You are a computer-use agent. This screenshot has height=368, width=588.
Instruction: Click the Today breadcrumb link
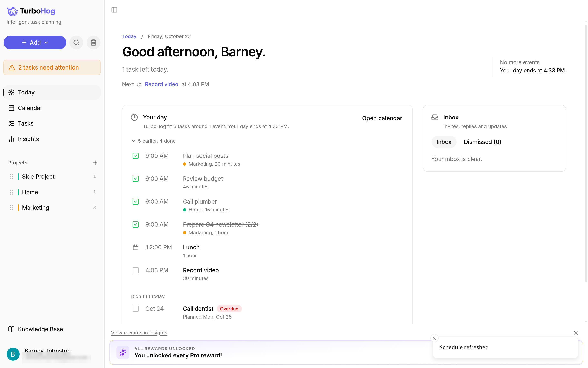pos(129,36)
